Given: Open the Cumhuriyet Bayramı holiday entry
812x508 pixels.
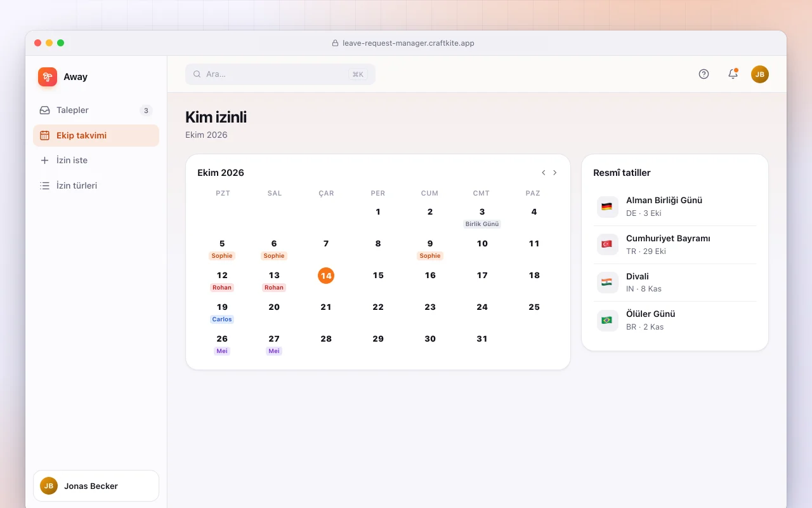Looking at the screenshot, I should click(x=675, y=244).
